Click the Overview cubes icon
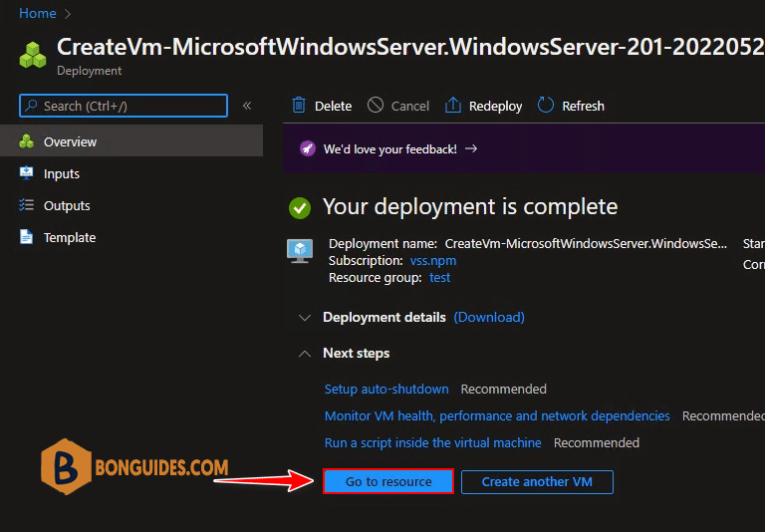The height and width of the screenshot is (532, 765). click(x=26, y=141)
